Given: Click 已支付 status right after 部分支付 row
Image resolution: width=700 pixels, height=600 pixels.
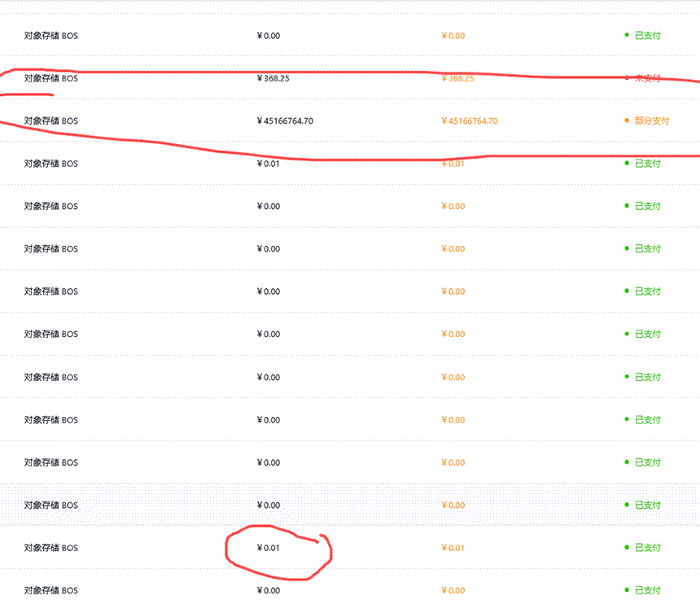Looking at the screenshot, I should point(647,164).
